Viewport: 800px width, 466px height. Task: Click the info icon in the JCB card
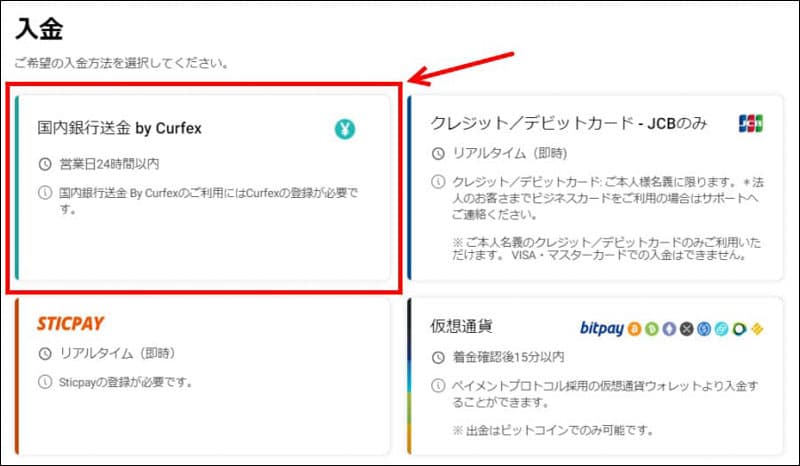coord(437,182)
